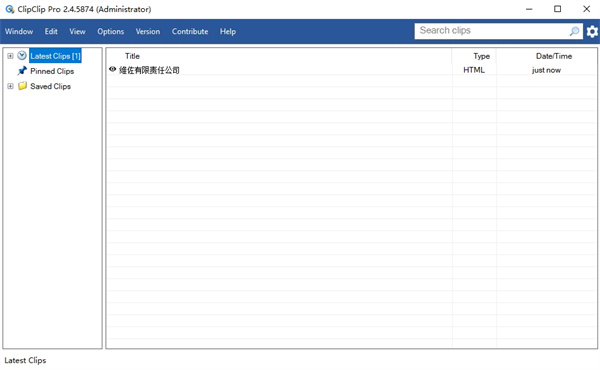Toggle the eye icon on HTML clip
The height and width of the screenshot is (370, 600).
click(112, 69)
